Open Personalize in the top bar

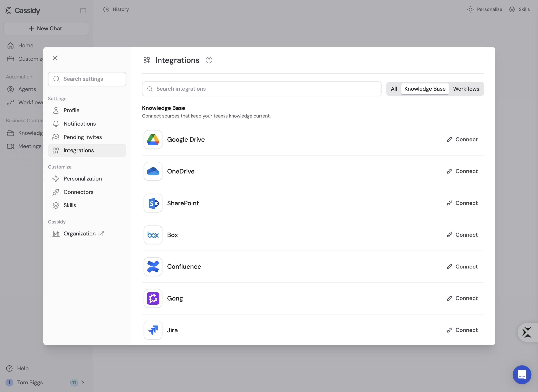pyautogui.click(x=485, y=9)
